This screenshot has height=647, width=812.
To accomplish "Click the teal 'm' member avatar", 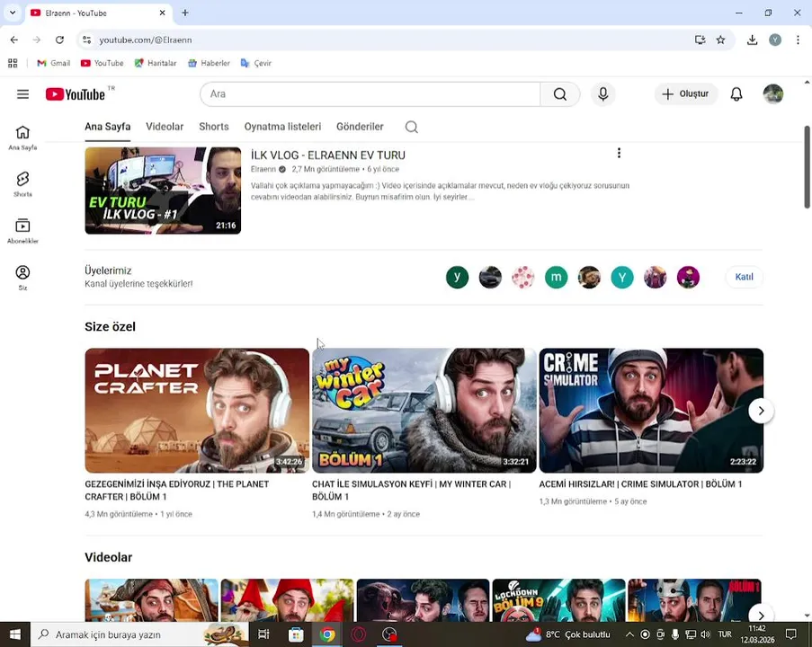I will [557, 277].
